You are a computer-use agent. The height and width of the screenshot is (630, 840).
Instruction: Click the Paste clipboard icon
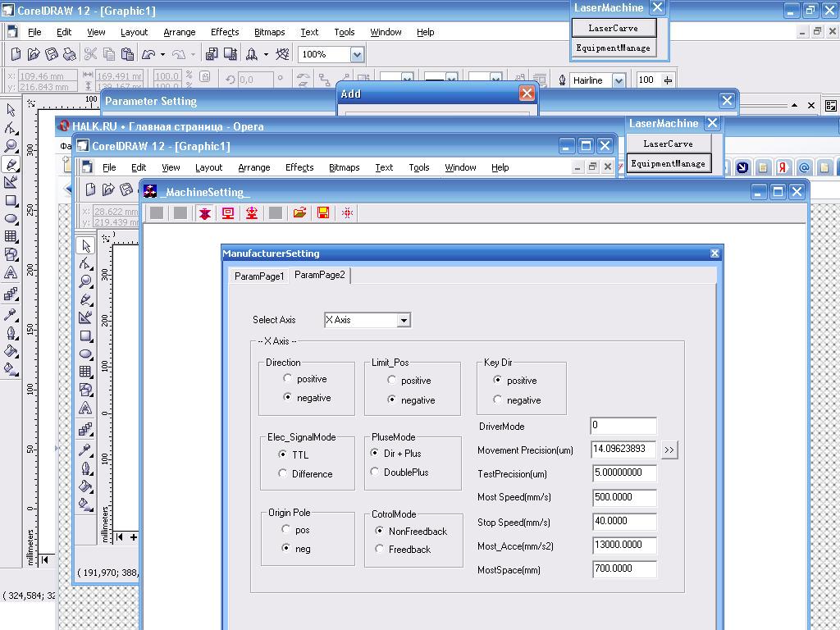127,54
